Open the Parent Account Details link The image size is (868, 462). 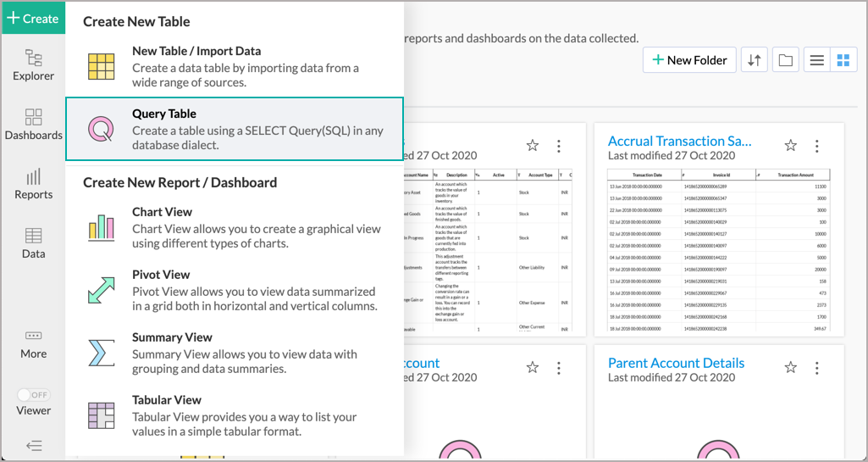tap(676, 363)
